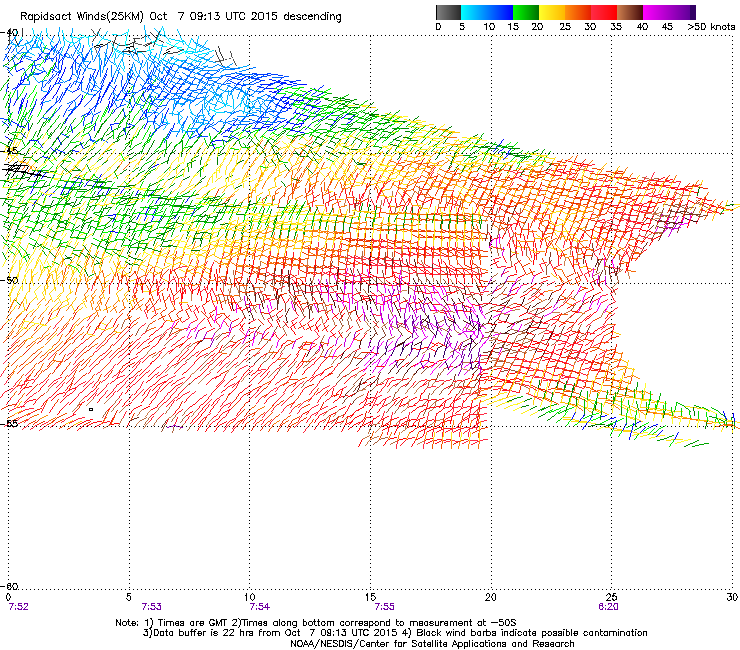The width and height of the screenshot is (740, 650).
Task: Click the orange 25-30 knots legend segment
Action: [578, 12]
